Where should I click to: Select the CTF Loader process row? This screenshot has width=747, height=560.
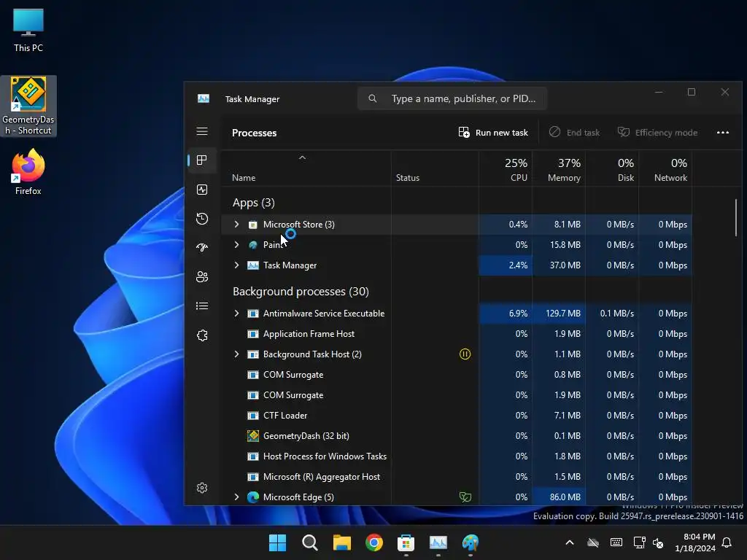[457, 416]
